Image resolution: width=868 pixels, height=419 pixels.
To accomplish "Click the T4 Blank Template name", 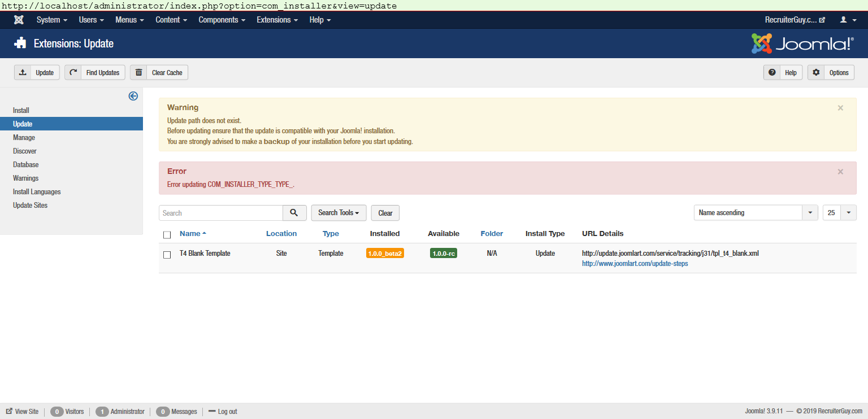I will coord(205,254).
